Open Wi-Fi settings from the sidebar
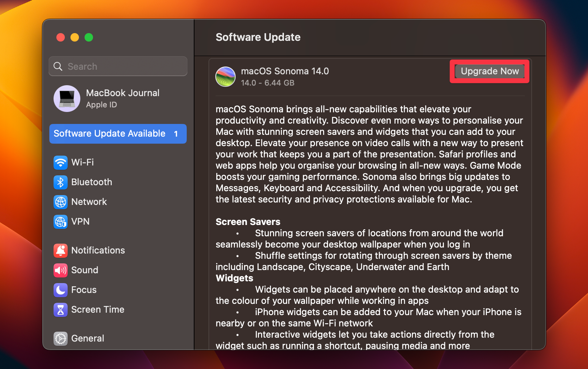Image resolution: width=588 pixels, height=369 pixels. pyautogui.click(x=61, y=162)
